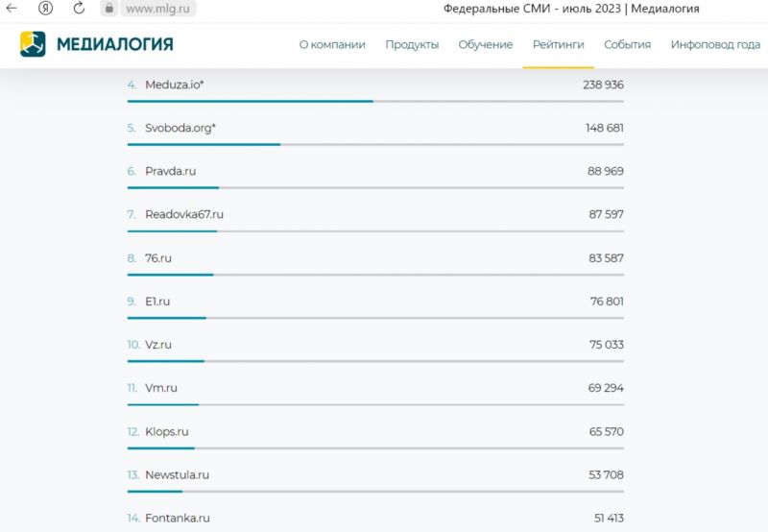Screen dimensions: 768x532
Task: Click the browser back arrow
Action: point(12,9)
